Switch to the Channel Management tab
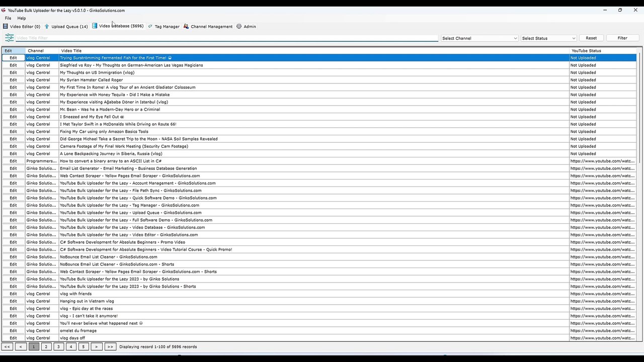 coord(208,26)
